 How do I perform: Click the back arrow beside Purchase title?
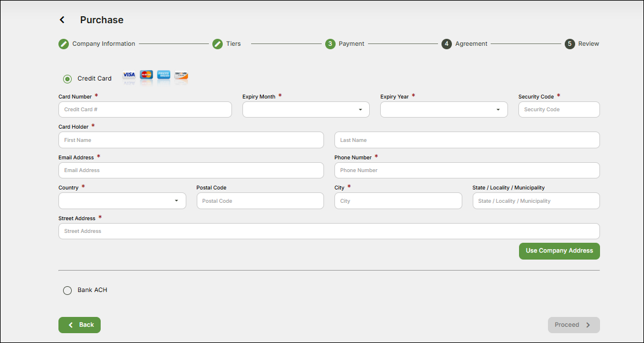(x=62, y=20)
